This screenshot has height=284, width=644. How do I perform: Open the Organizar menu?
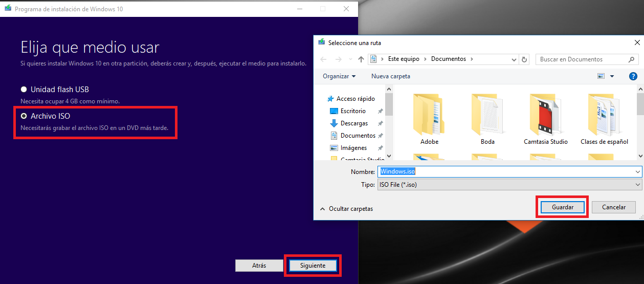click(339, 76)
